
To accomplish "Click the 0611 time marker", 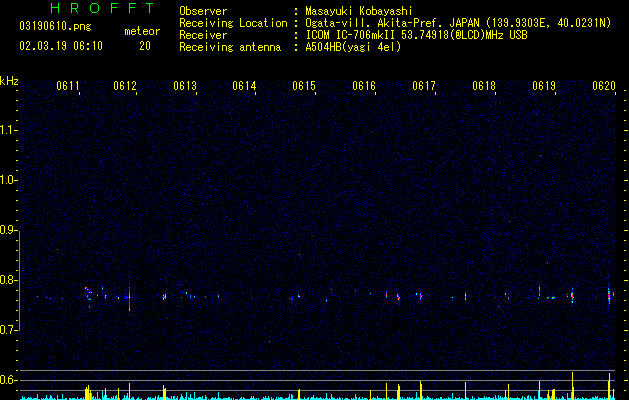I will click(67, 86).
